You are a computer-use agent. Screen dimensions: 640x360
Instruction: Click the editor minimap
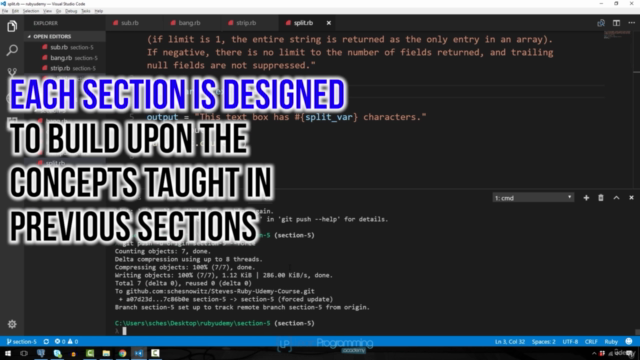coord(618,35)
